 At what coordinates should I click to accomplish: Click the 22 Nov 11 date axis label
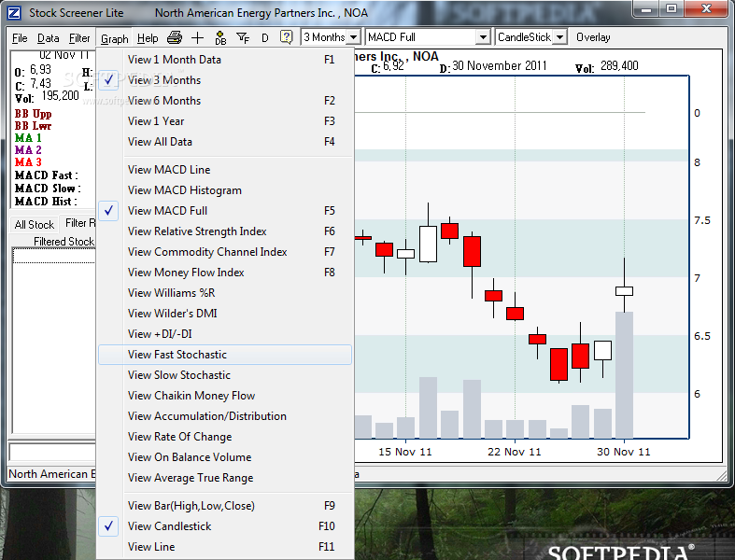pos(515,452)
